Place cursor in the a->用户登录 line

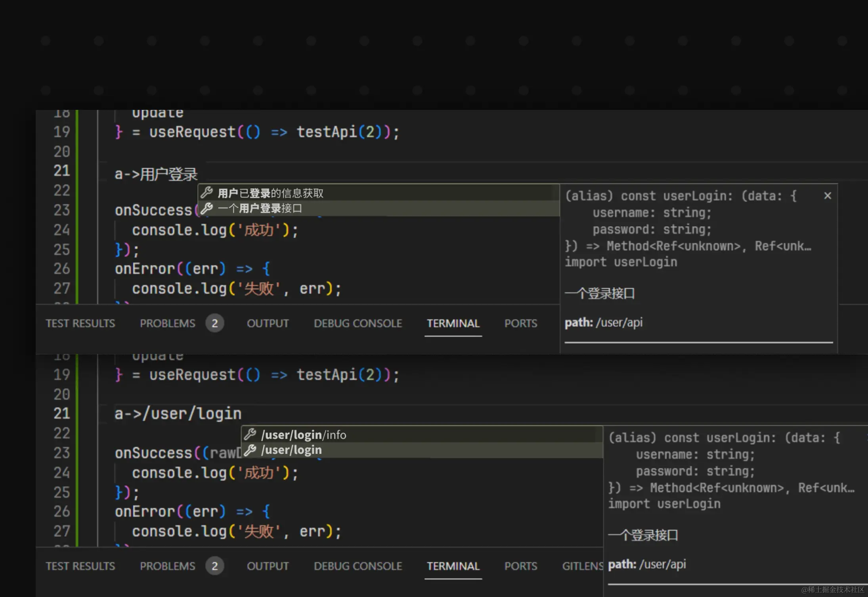[156, 174]
